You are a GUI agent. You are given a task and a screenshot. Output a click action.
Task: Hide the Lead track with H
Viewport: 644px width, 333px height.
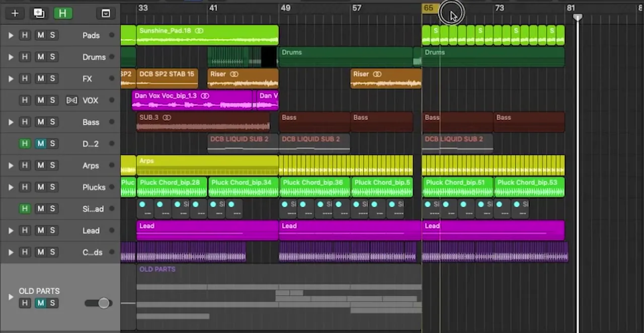pyautogui.click(x=24, y=230)
